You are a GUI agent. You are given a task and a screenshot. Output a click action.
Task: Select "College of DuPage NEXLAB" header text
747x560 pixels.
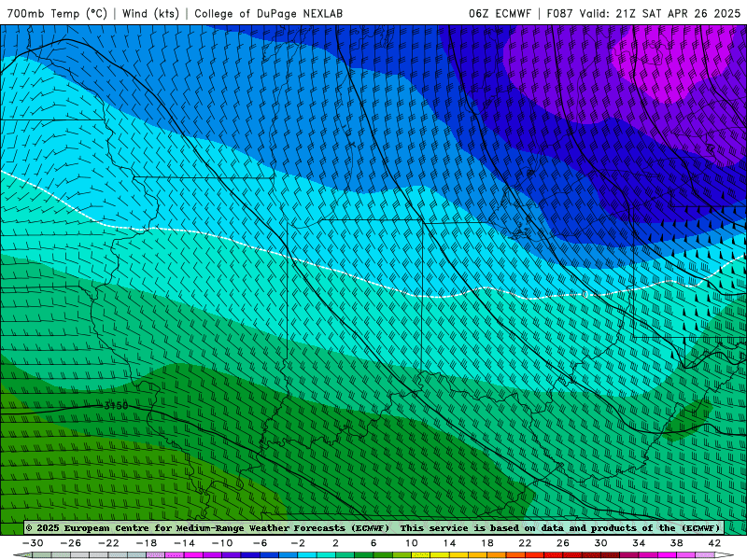point(268,13)
